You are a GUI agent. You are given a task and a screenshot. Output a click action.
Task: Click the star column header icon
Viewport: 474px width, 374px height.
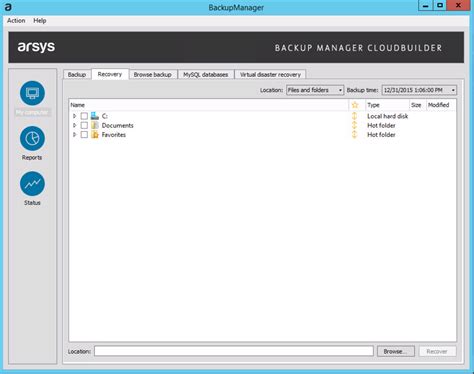click(x=355, y=105)
